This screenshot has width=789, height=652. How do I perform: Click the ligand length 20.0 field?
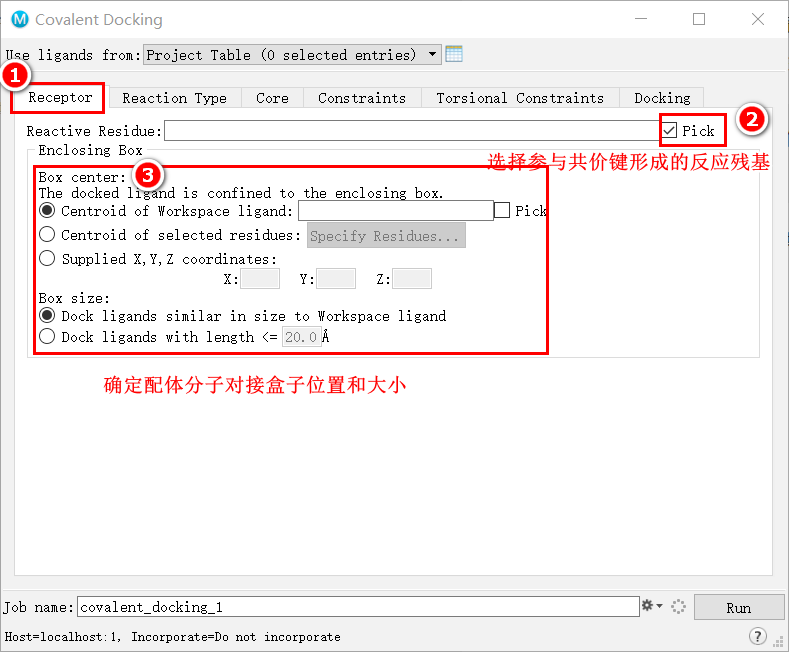pyautogui.click(x=301, y=337)
